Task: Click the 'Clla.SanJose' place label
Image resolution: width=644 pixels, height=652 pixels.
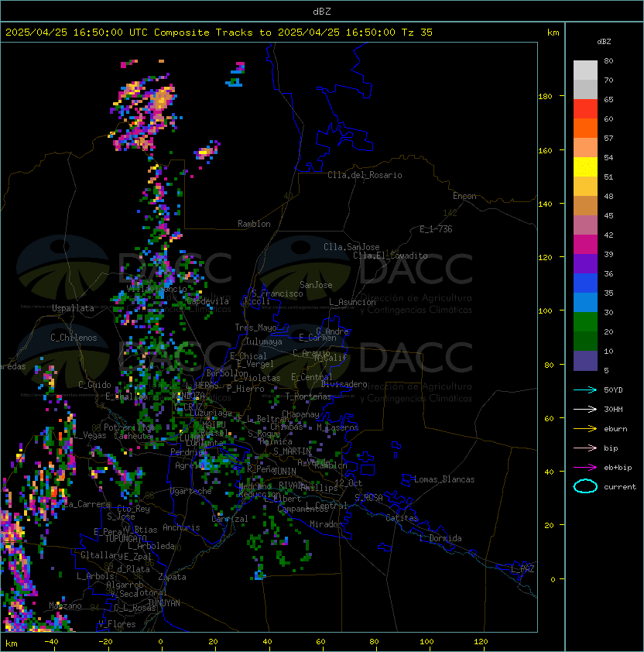Action: pos(351,247)
